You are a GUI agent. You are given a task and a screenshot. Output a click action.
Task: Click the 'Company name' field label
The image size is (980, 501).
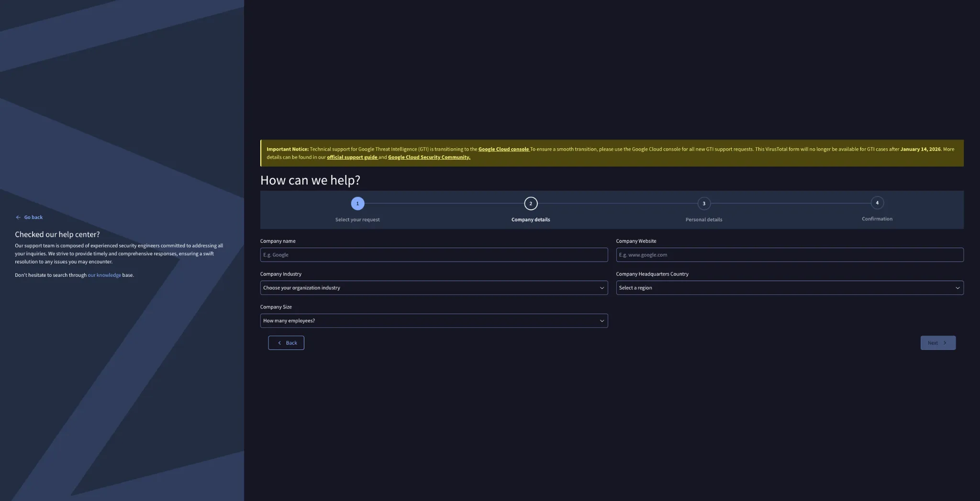coord(278,241)
